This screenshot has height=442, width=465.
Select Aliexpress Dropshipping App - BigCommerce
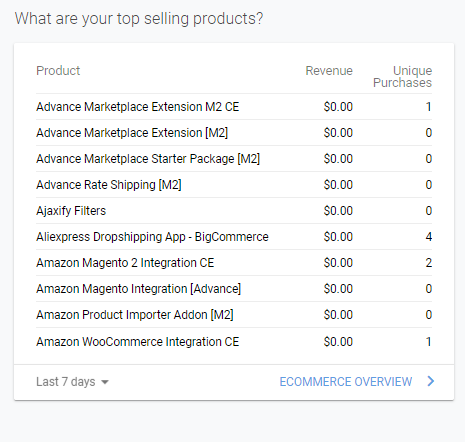[x=152, y=237]
